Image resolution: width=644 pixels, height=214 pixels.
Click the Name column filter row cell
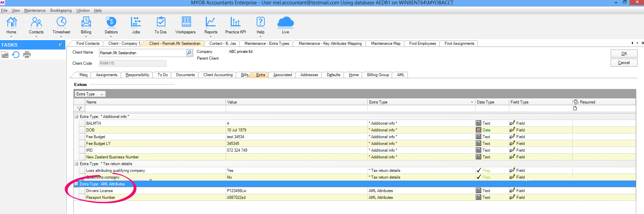[155, 109]
